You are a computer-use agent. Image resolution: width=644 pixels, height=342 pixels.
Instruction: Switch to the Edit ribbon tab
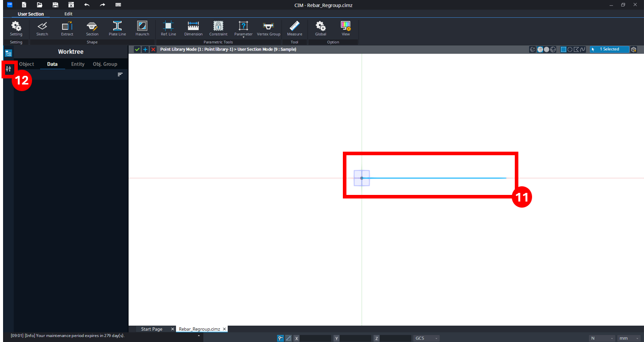pyautogui.click(x=68, y=14)
